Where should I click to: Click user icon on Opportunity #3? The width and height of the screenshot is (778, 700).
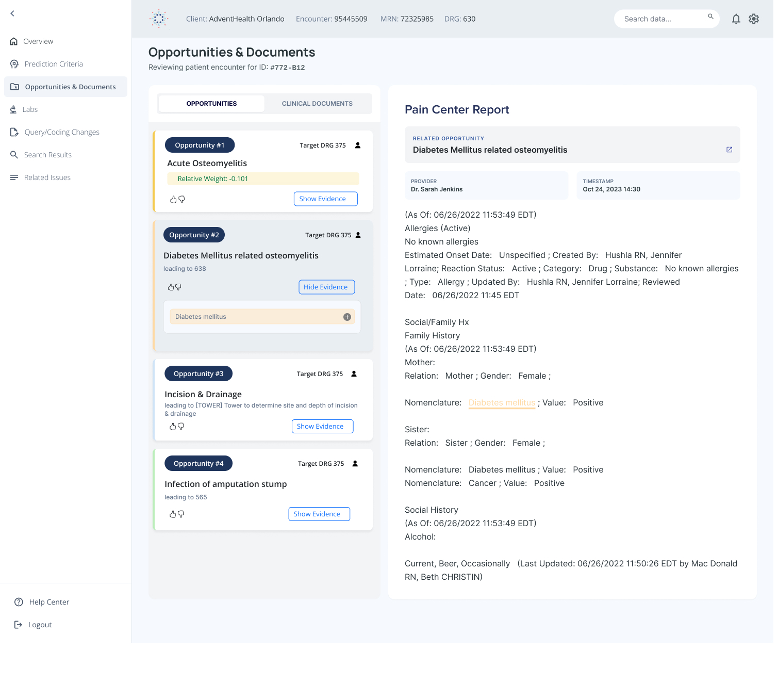pyautogui.click(x=354, y=374)
